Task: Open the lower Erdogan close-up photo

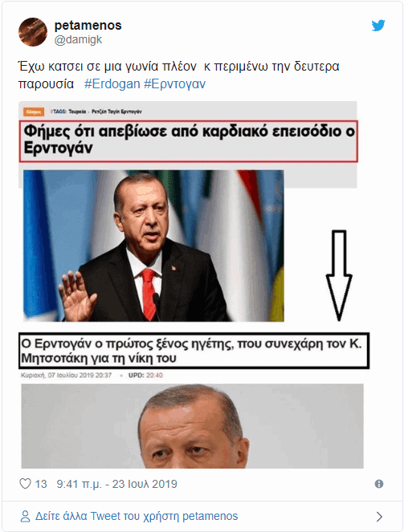Action: pos(192,426)
